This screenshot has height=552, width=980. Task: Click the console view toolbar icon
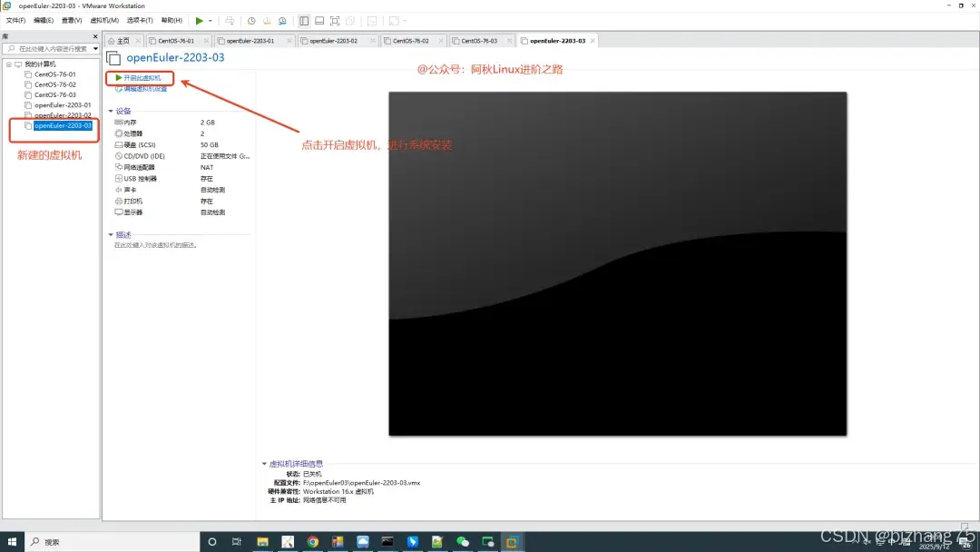pos(372,21)
